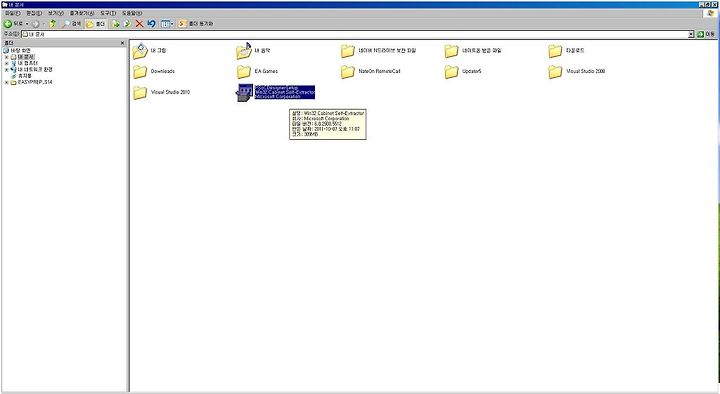Open the forward history dropdown arrow
This screenshot has height=394, width=720.
pos(43,23)
